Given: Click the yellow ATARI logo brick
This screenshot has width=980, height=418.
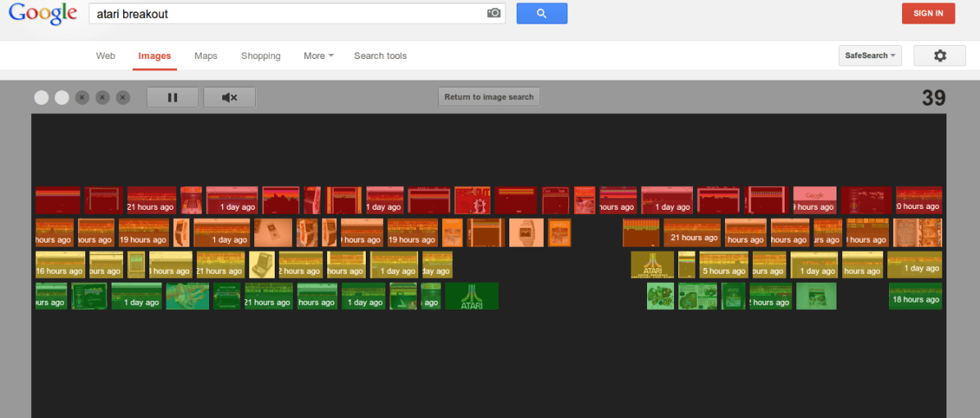Looking at the screenshot, I should [653, 264].
